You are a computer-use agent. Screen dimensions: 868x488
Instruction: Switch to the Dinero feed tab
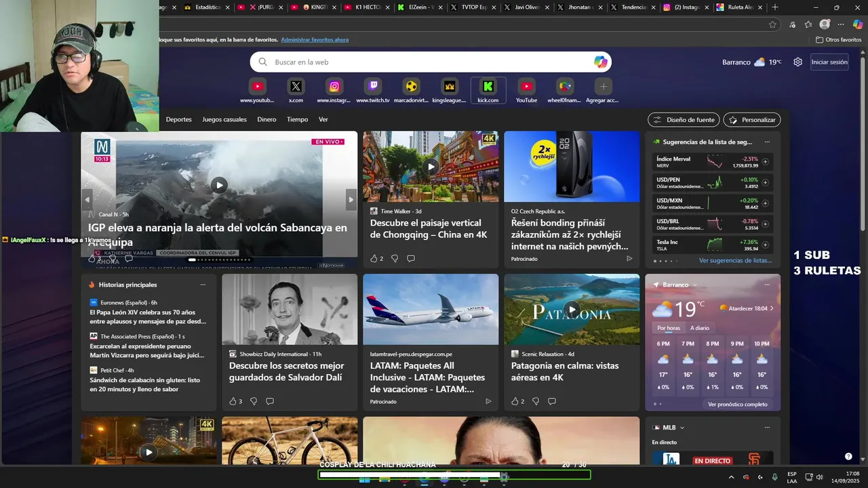[267, 119]
